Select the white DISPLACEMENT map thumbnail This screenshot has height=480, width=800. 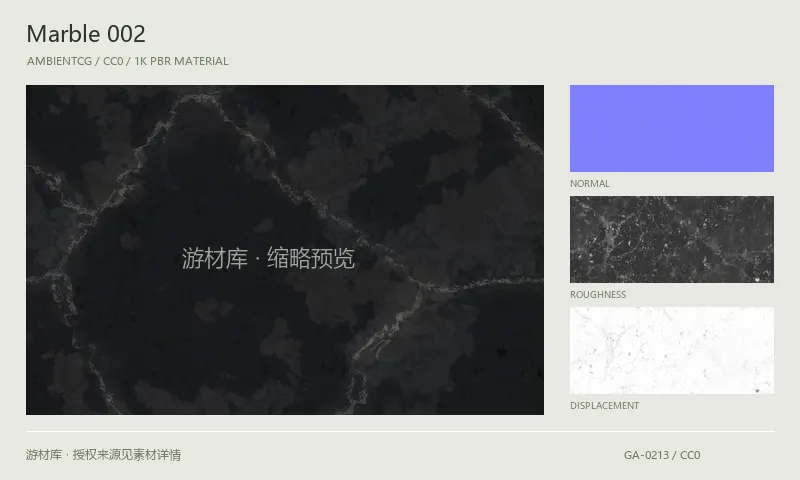click(671, 350)
